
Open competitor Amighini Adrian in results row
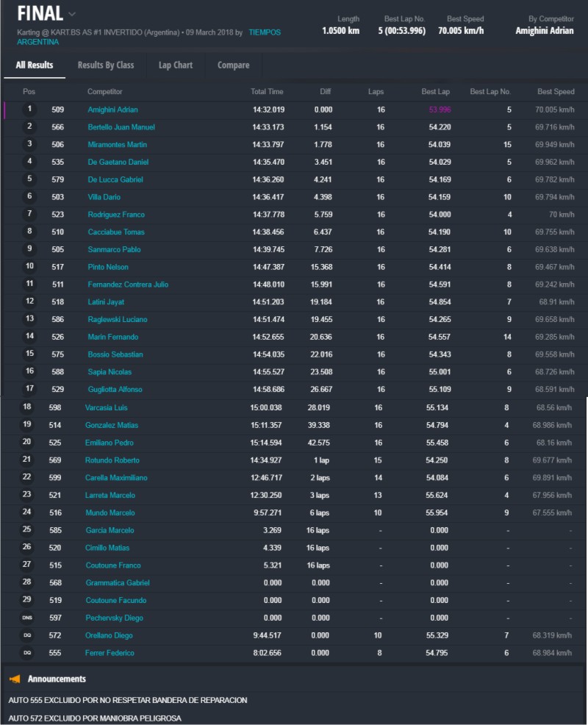112,110
